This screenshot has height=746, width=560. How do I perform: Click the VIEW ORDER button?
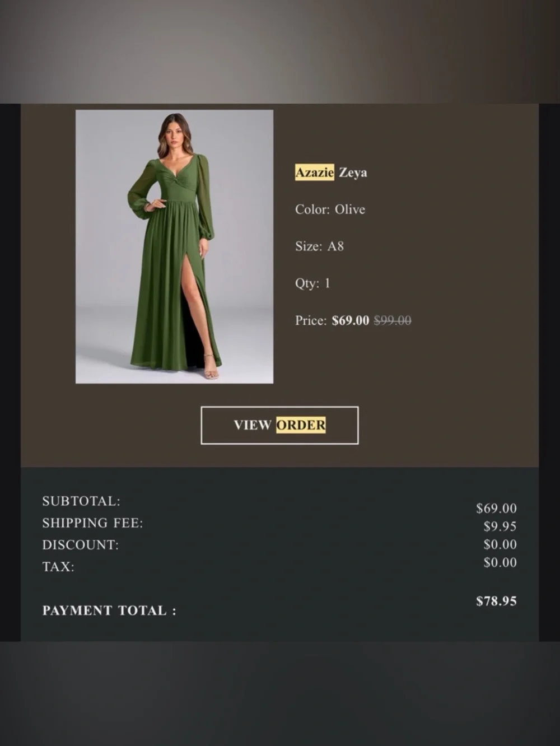click(x=279, y=425)
